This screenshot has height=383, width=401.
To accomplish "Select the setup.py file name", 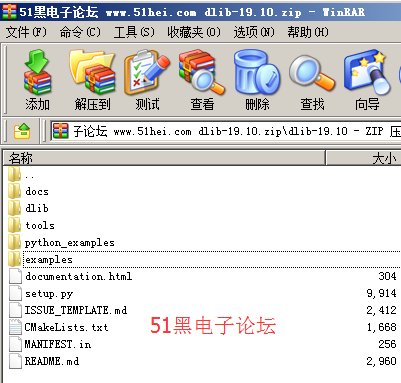I will click(49, 294).
